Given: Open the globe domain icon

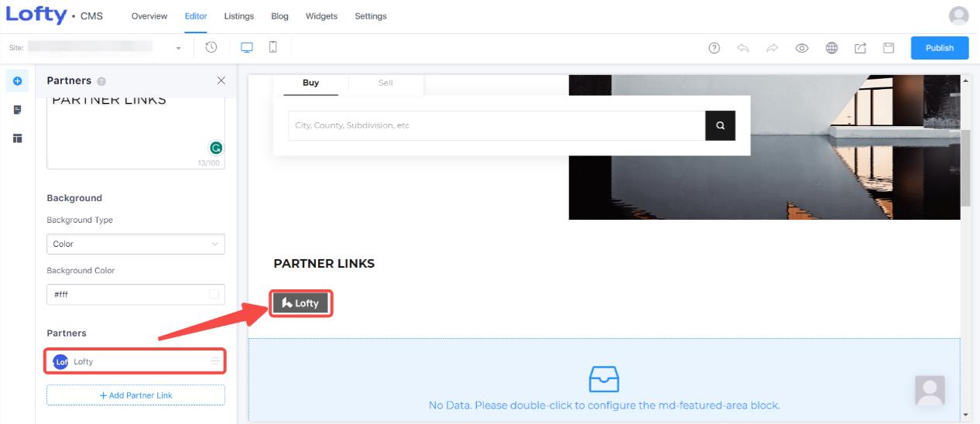Looking at the screenshot, I should [831, 48].
